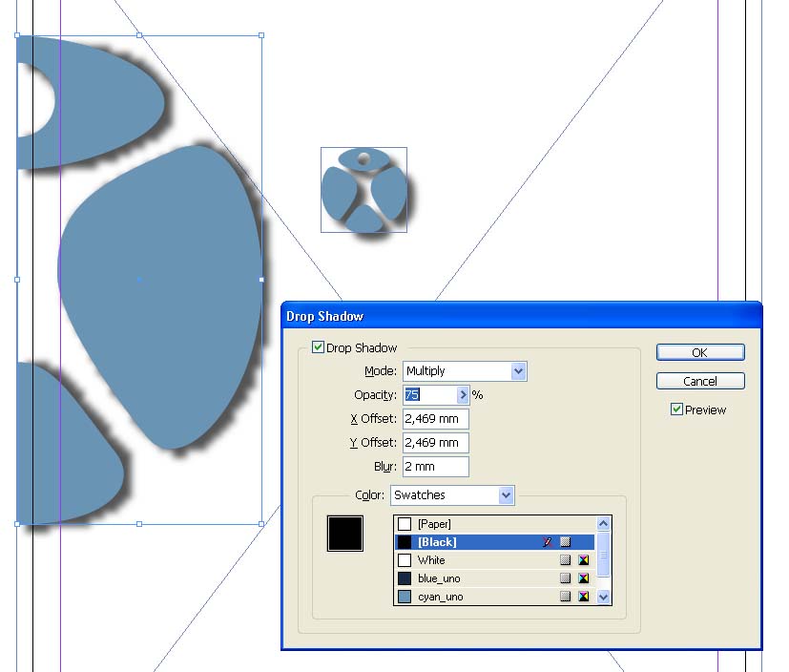This screenshot has width=789, height=672.
Task: Click the swatch list scrollbar thumb
Action: 603,555
